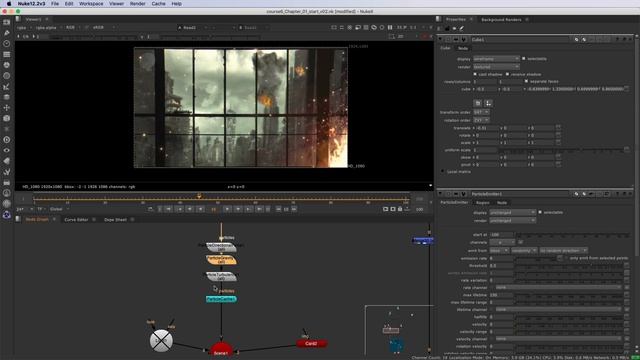Open the Node tab in Cube1 properties

pos(463,48)
